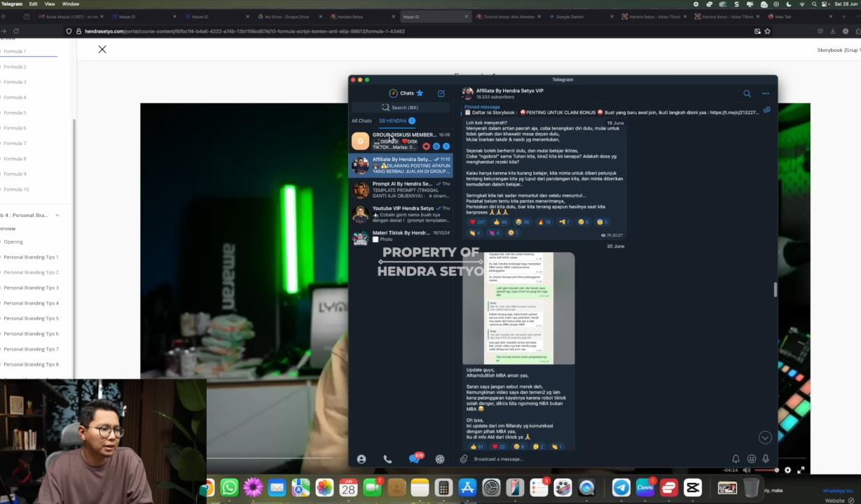
Task: Open the three-dots menu in channel header
Action: tap(766, 93)
